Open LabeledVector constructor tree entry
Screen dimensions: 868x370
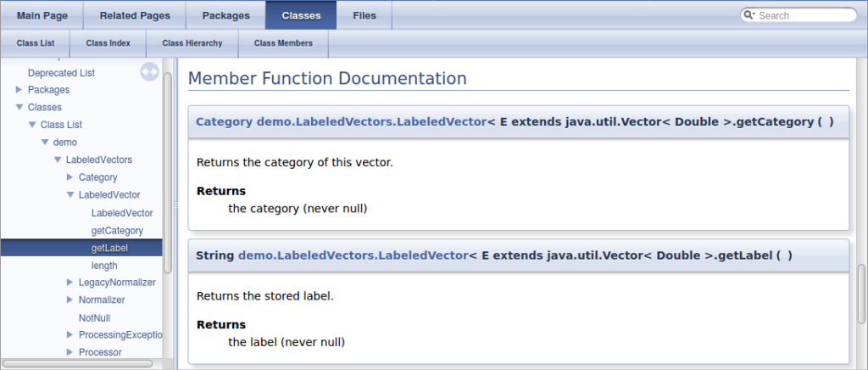[122, 213]
